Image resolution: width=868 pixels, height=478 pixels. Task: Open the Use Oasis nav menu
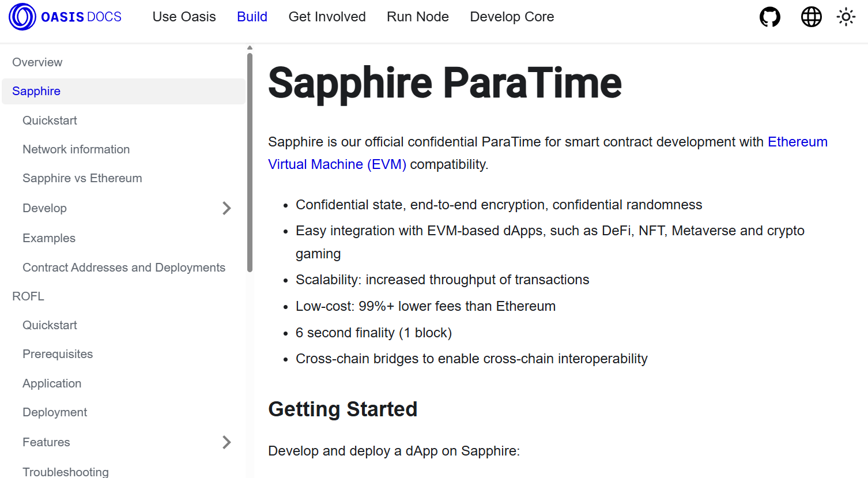pyautogui.click(x=184, y=17)
